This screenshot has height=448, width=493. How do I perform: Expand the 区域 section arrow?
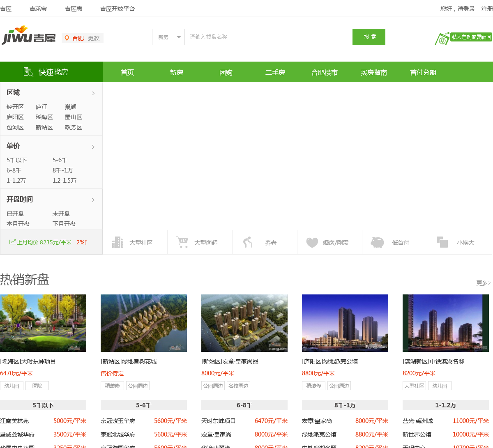(93, 93)
